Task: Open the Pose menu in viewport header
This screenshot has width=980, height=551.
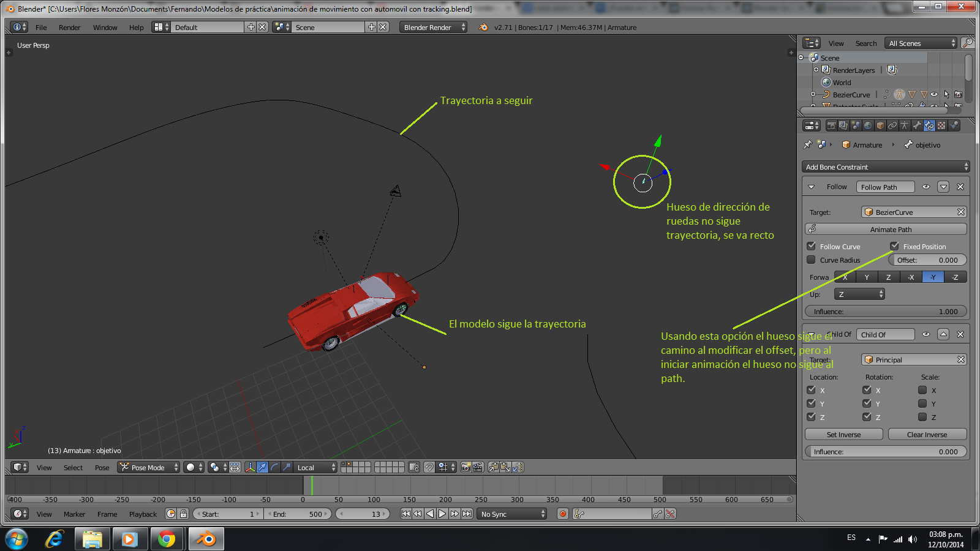Action: [x=102, y=468]
